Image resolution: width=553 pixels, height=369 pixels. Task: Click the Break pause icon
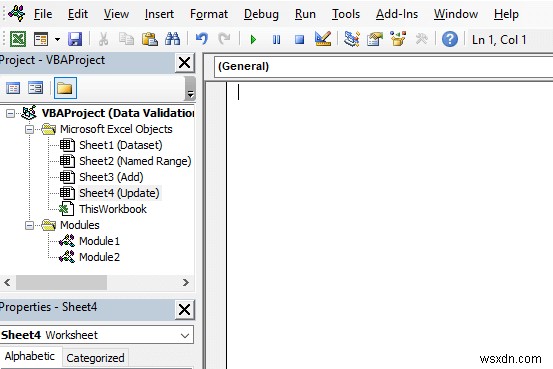[276, 39]
